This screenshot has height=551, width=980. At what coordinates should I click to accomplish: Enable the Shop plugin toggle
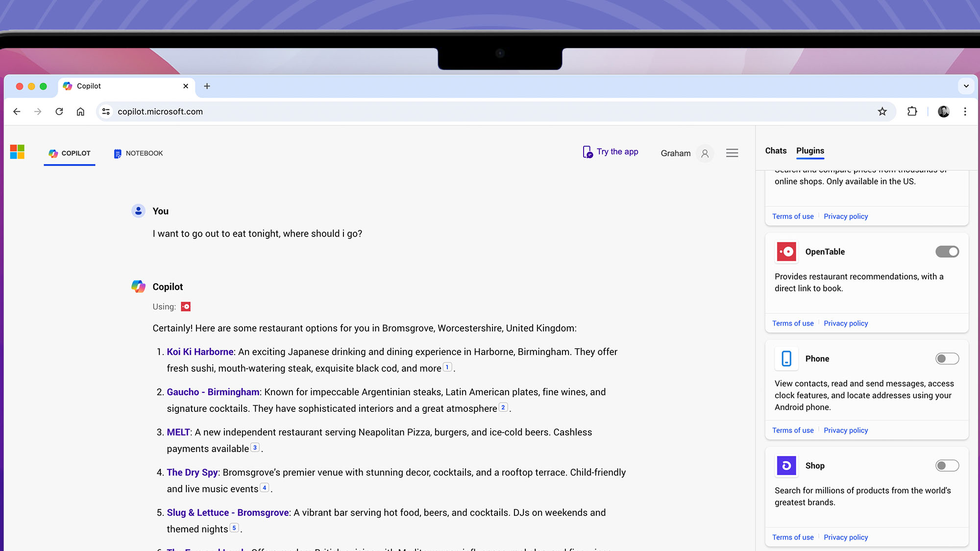(x=947, y=466)
